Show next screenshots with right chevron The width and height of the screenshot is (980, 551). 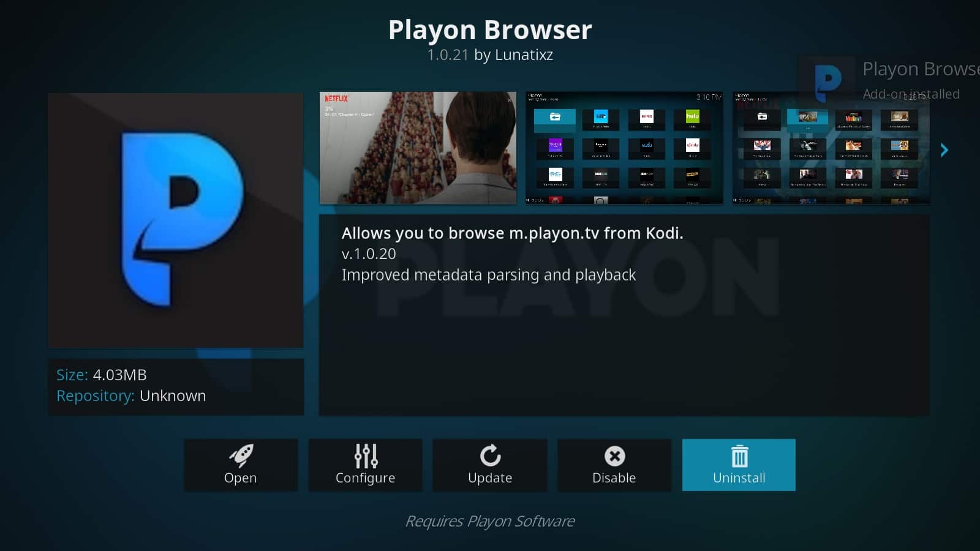click(x=944, y=150)
